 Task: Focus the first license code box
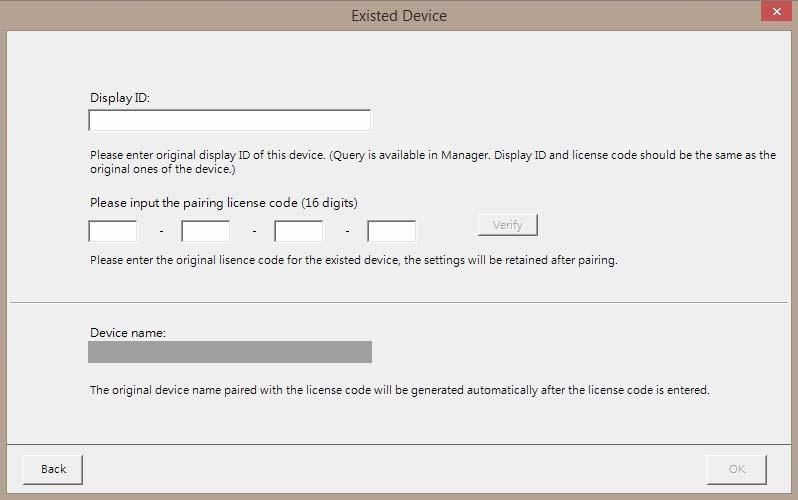pyautogui.click(x=112, y=231)
